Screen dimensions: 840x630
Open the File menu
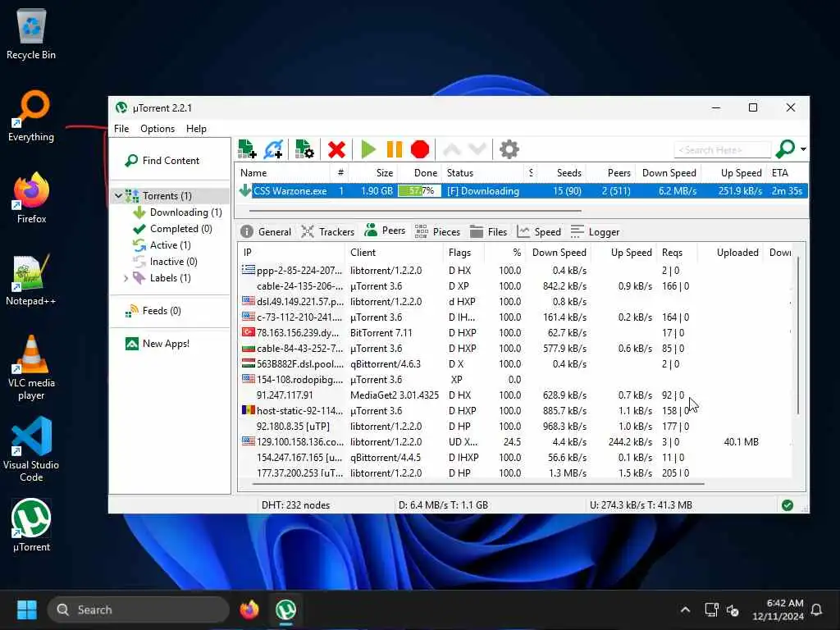click(x=121, y=129)
